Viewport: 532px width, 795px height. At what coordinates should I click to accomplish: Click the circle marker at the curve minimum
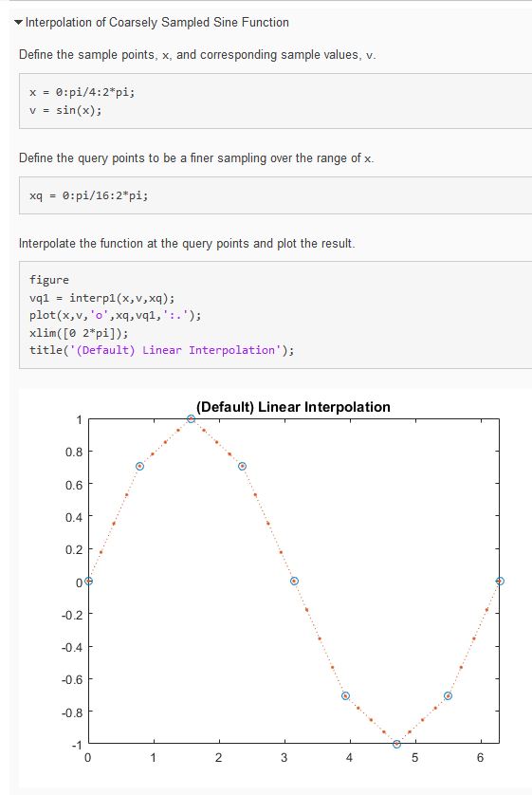(396, 744)
